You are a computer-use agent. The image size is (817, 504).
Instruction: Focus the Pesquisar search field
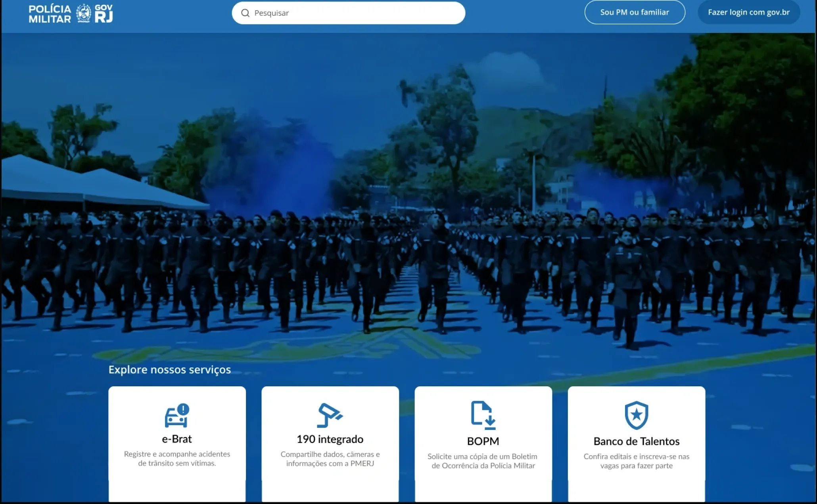click(x=348, y=13)
